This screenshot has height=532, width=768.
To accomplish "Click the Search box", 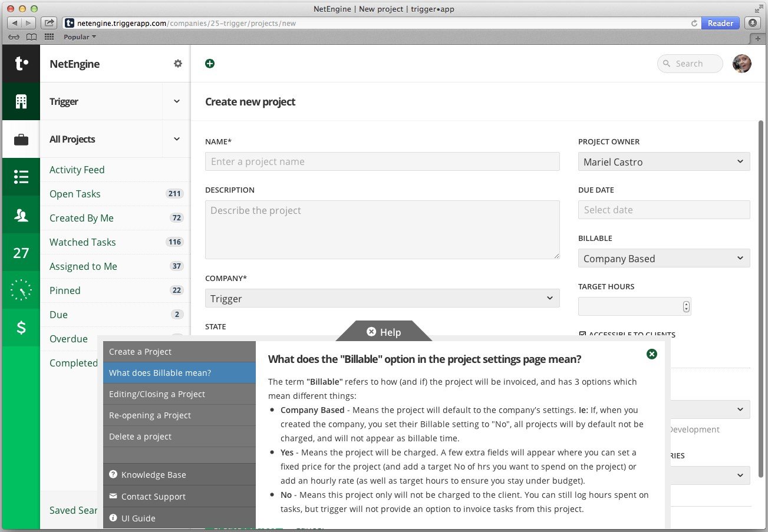I will tap(690, 64).
